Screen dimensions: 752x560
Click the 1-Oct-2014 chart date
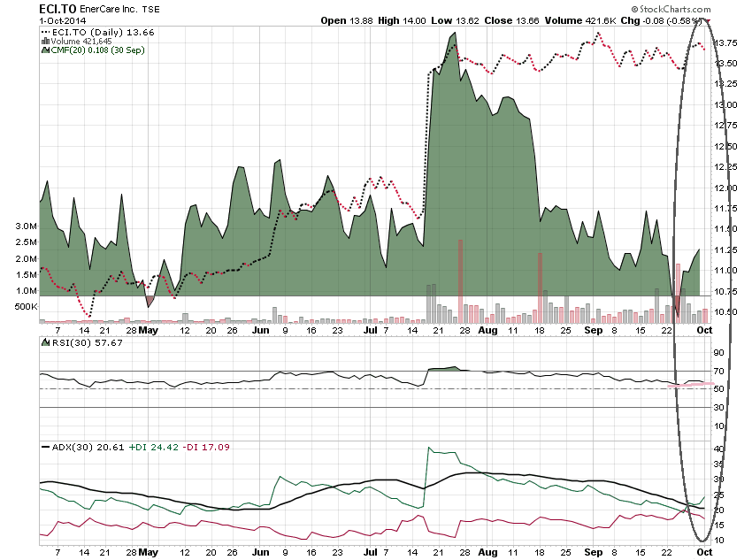(63, 20)
